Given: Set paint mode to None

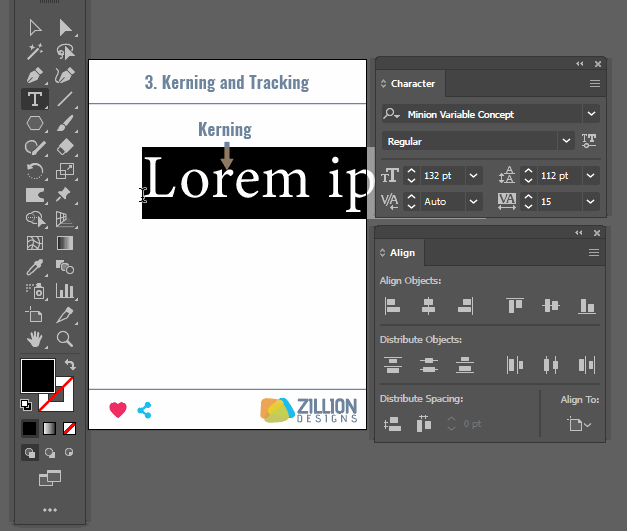Looking at the screenshot, I should point(69,428).
